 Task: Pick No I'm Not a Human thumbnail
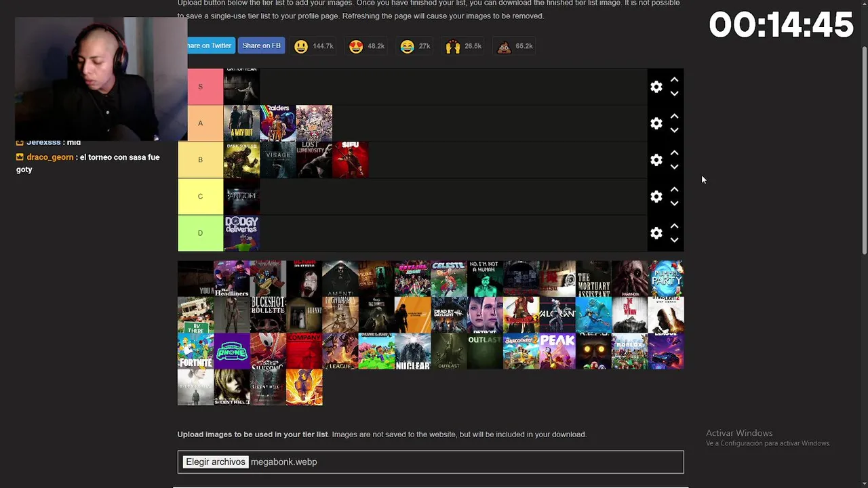point(485,279)
